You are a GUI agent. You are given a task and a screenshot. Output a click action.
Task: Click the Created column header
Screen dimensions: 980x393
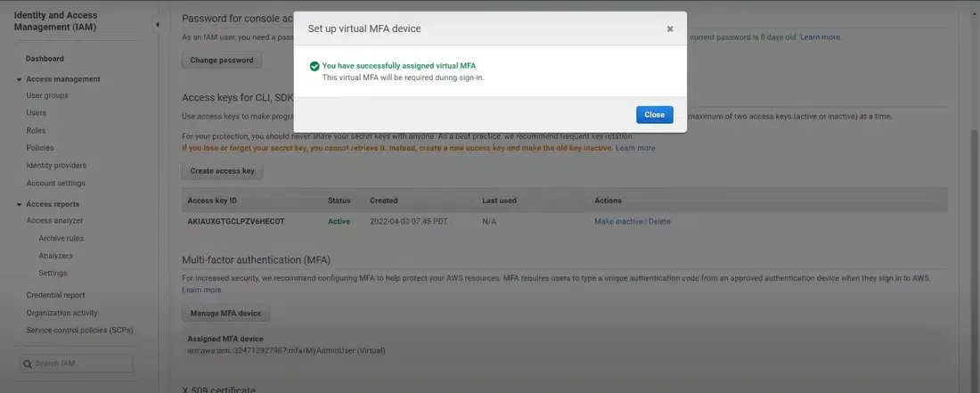point(383,201)
